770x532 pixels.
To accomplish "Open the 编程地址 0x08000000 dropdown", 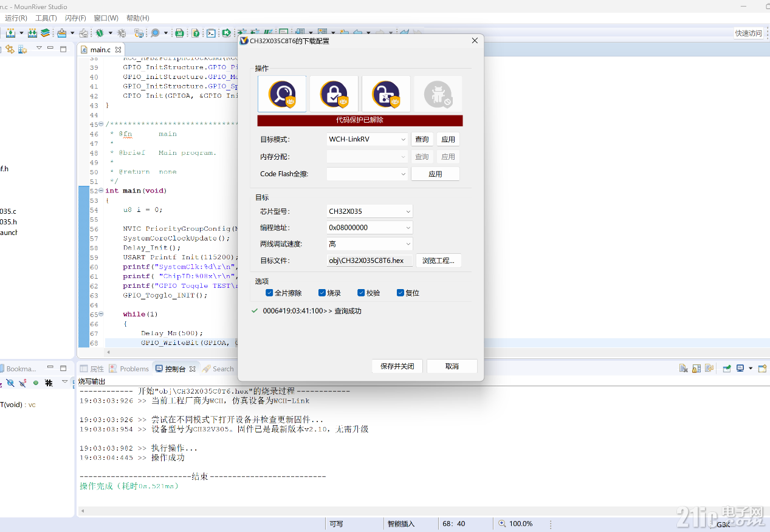I will [x=370, y=228].
